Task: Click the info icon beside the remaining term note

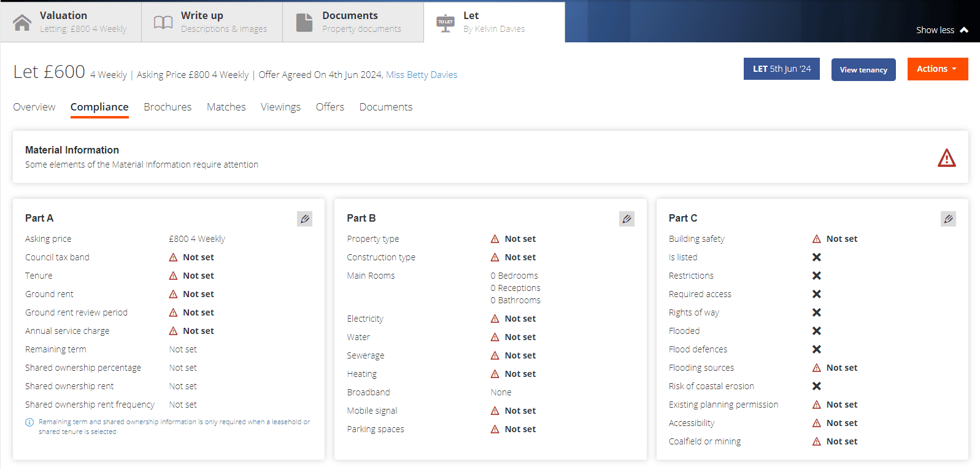Action: [x=29, y=422]
